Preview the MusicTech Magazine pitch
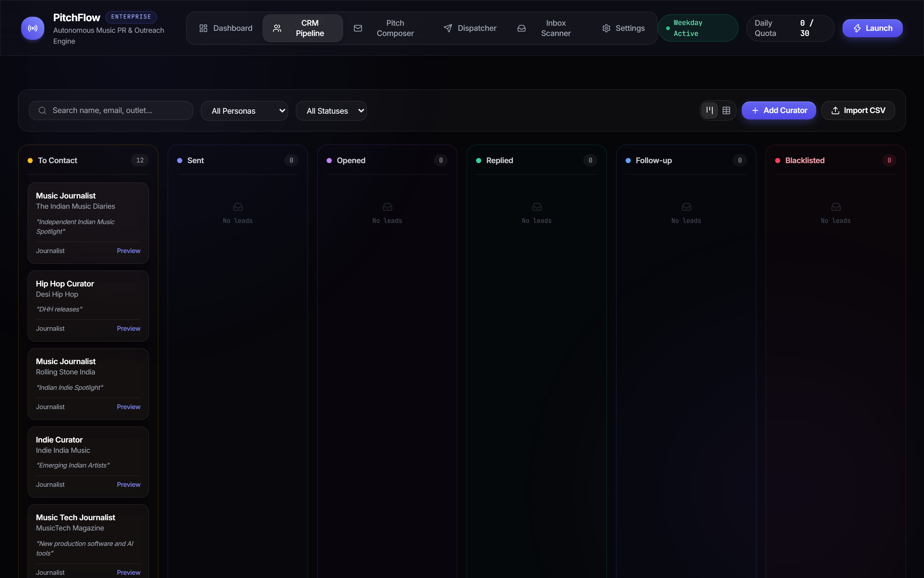The height and width of the screenshot is (578, 924). [x=128, y=572]
